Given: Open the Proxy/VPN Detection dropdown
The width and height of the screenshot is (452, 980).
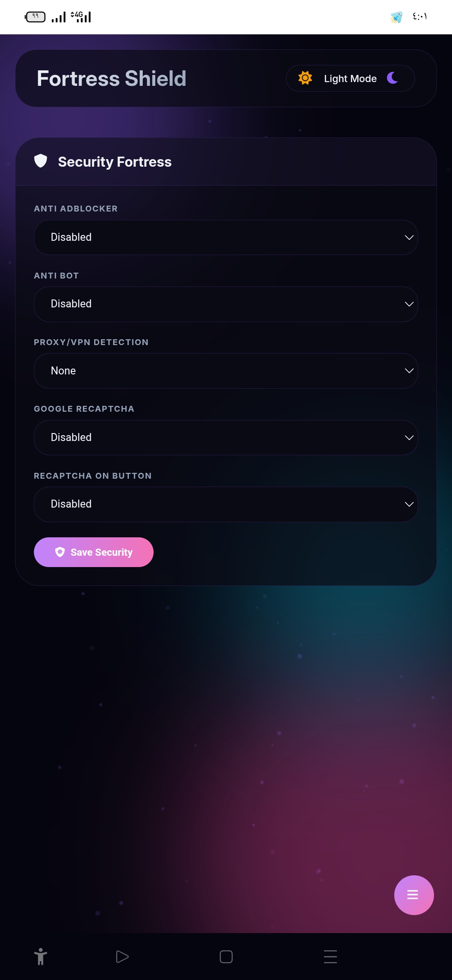Looking at the screenshot, I should click(x=226, y=371).
